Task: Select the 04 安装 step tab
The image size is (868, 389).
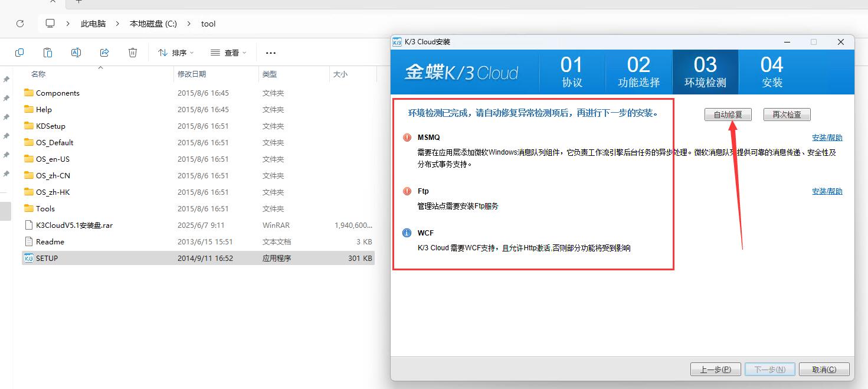Action: coord(772,72)
